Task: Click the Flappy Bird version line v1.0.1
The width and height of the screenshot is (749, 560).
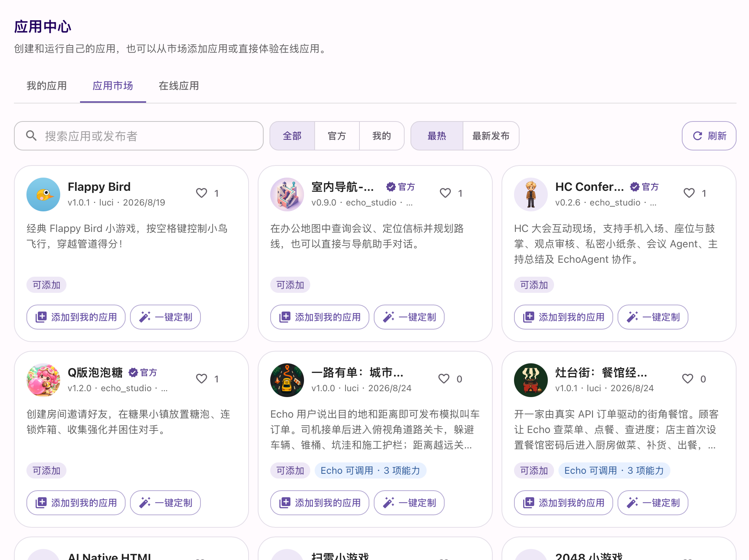Action: [x=116, y=203]
